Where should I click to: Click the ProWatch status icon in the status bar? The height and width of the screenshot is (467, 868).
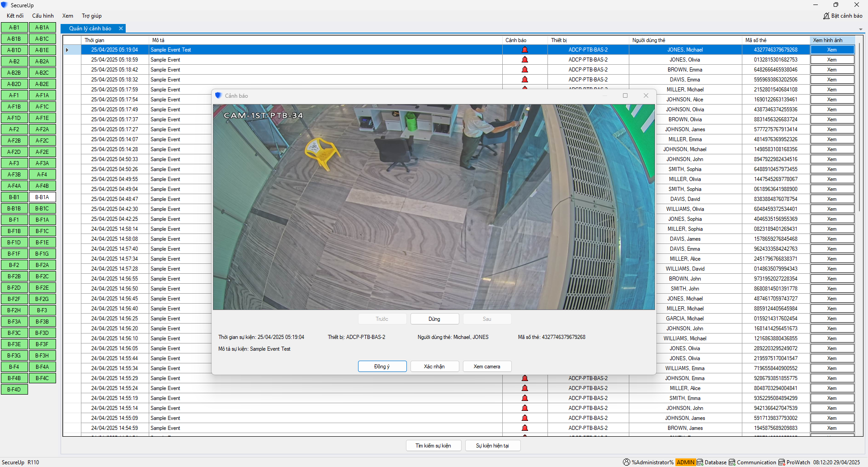(782, 462)
